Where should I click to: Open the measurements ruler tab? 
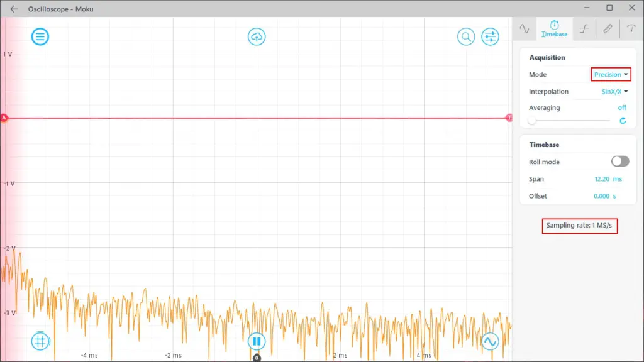(x=608, y=28)
